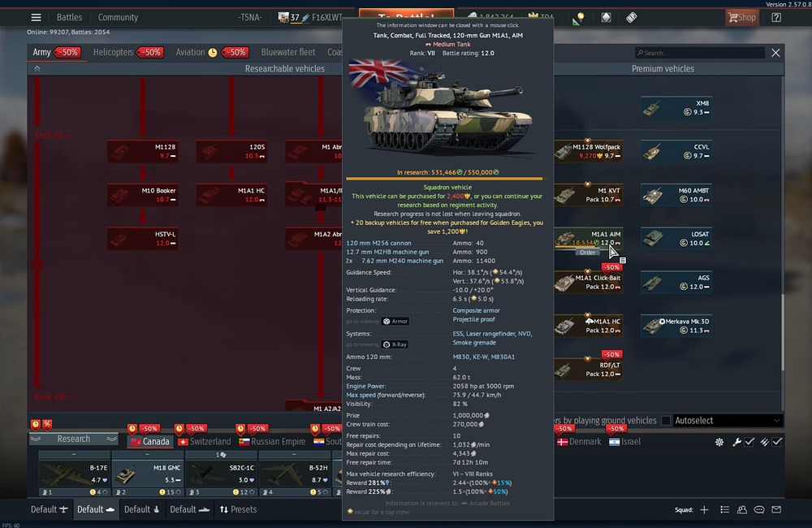Select the M10 Booker vehicle card
This screenshot has width=812, height=528.
(x=143, y=195)
